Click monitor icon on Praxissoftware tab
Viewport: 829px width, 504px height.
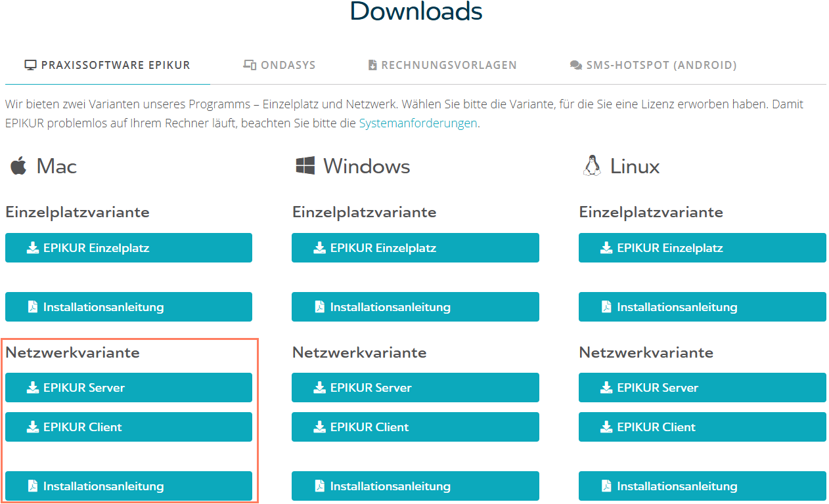(30, 65)
